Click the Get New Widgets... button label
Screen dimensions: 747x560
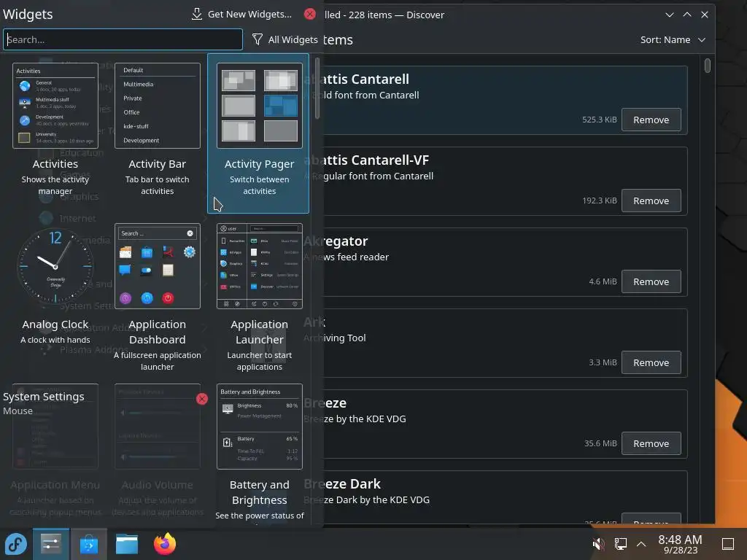pos(249,15)
